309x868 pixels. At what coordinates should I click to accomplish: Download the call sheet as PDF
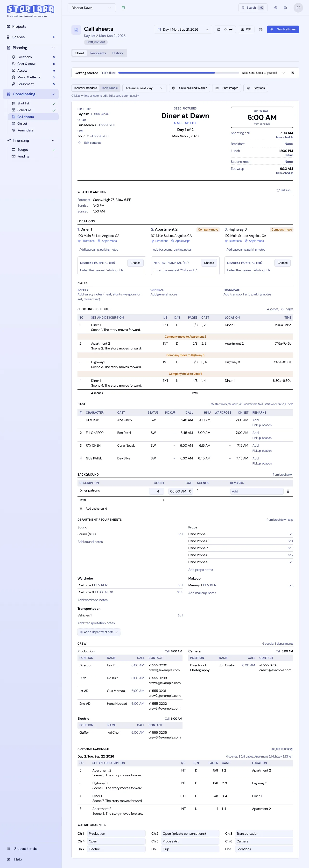pos(246,29)
